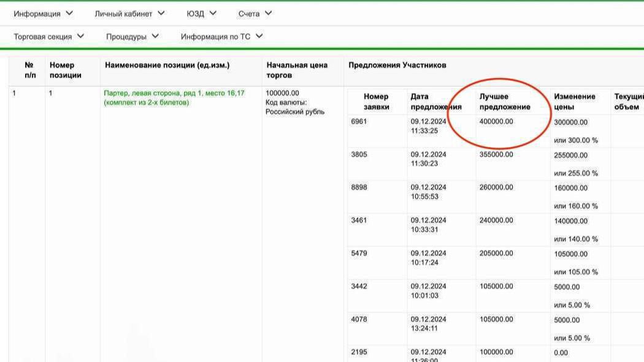
Task: Expand the chevron beside top-bar "Информация"
Action: [69, 13]
